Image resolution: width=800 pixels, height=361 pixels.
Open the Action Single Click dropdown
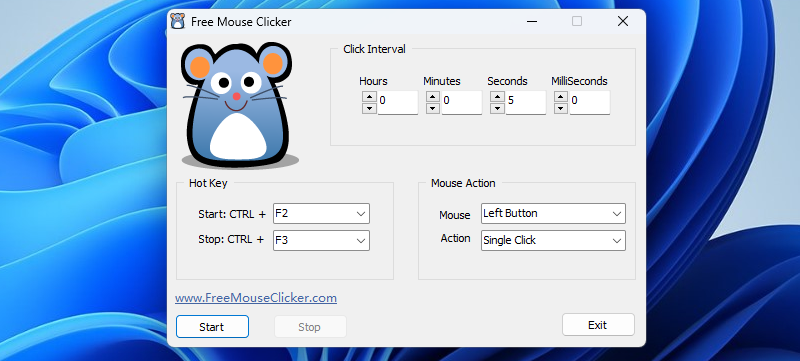pos(553,241)
